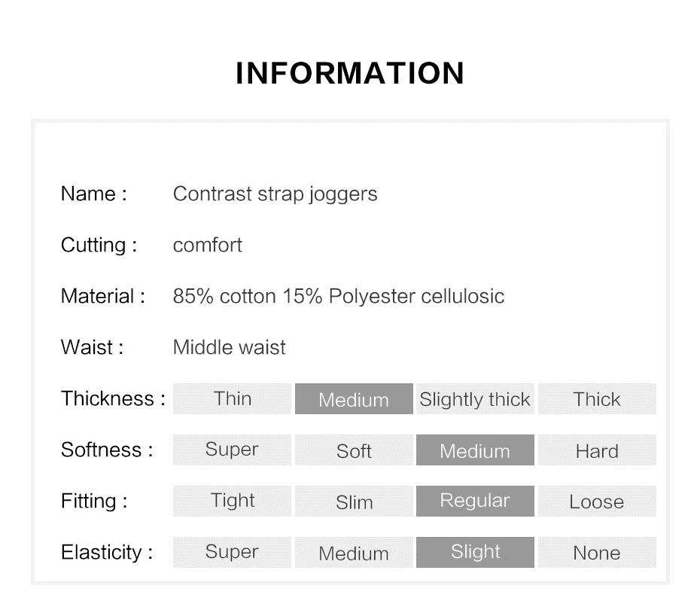
Task: Select the highlighted Medium thickness option
Action: 354,398
